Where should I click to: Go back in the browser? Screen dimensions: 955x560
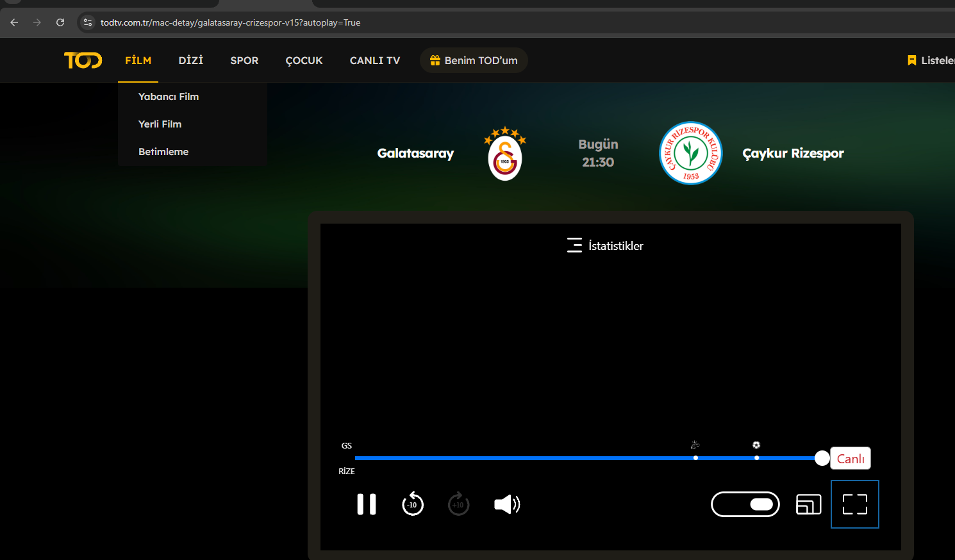pos(14,22)
